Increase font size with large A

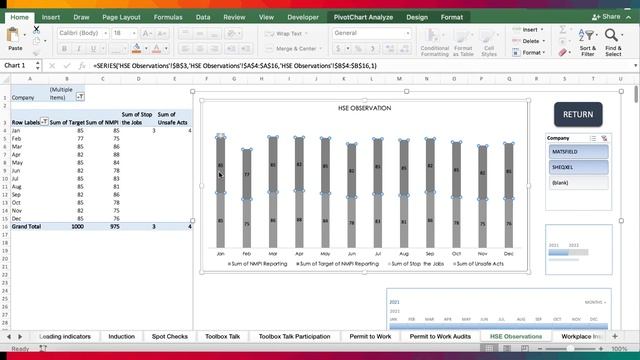[x=146, y=33]
